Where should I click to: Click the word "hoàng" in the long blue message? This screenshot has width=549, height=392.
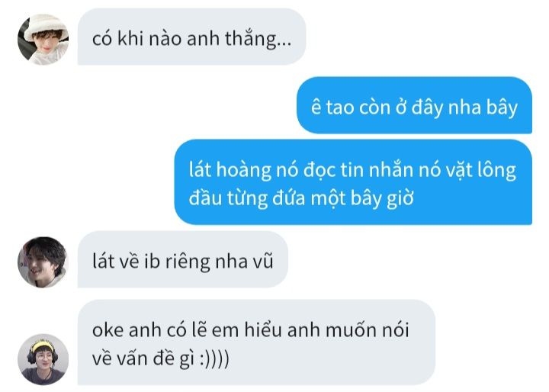point(244,171)
